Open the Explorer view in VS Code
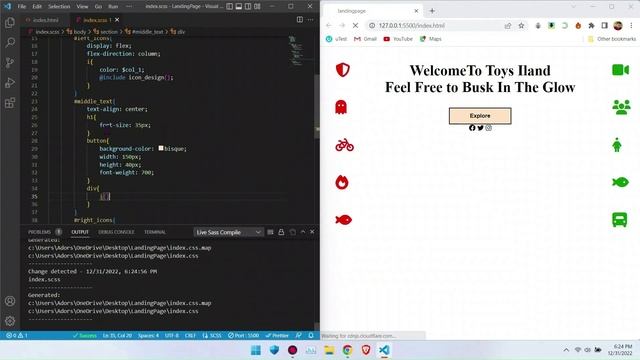640x360 pixels. pos(10,22)
